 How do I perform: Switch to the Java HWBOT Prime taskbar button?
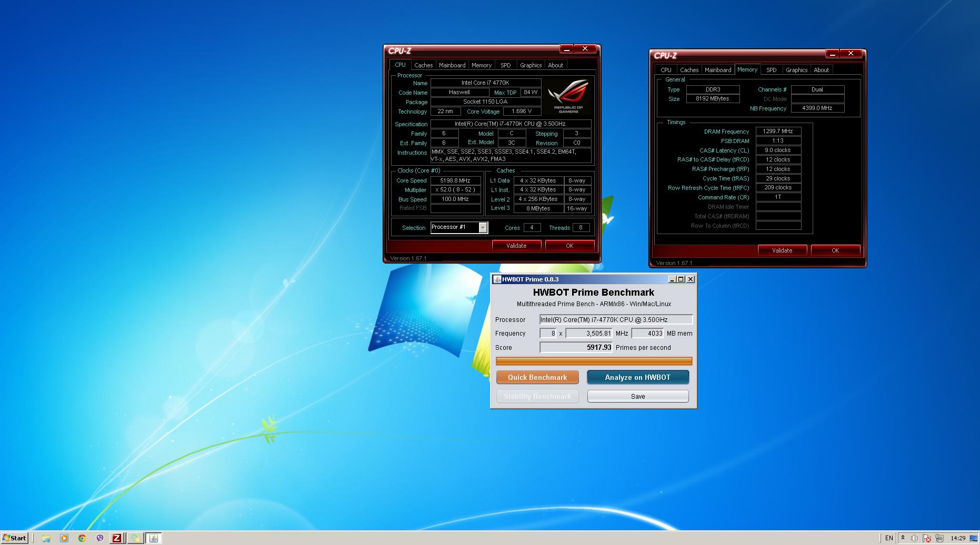154,538
